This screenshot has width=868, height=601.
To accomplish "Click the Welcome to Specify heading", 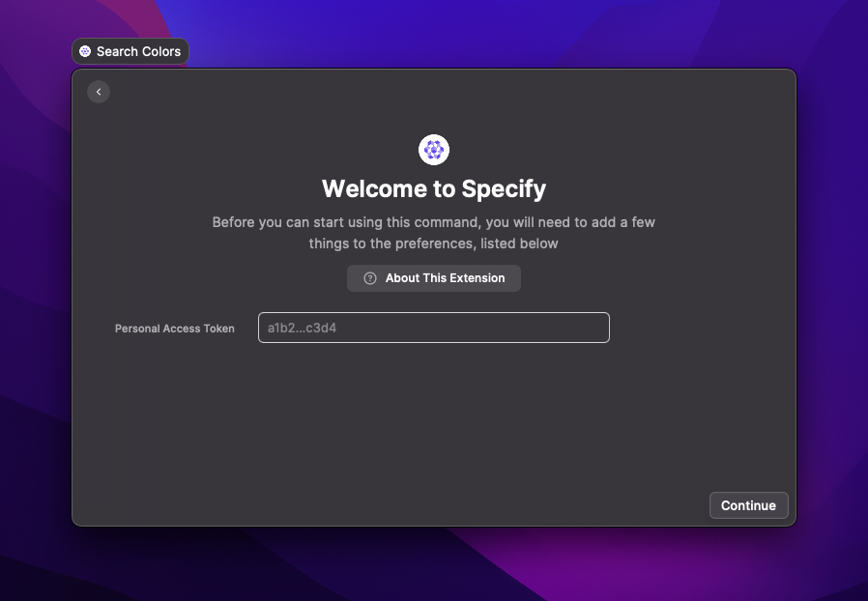I will (x=434, y=188).
